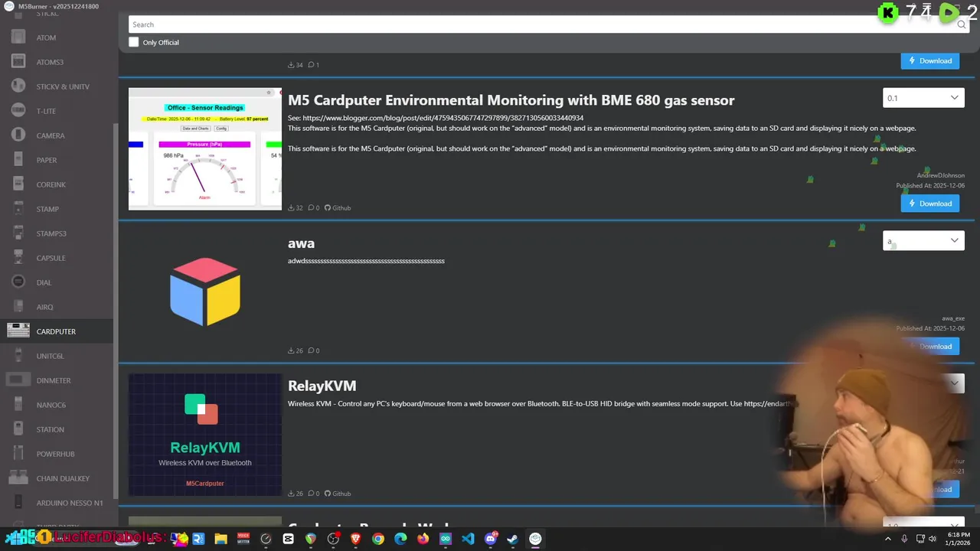The image size is (980, 551).
Task: Toggle the Only Official checkbox
Action: click(134, 42)
